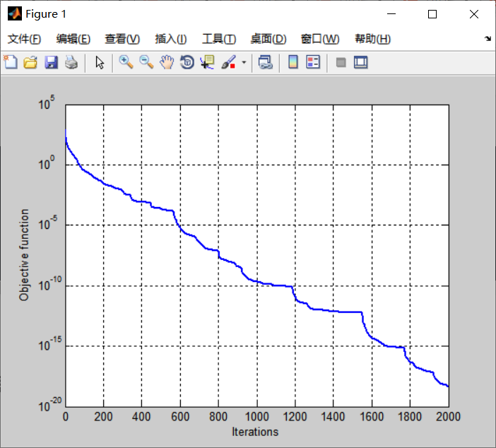Click the y-axis tick label 10^-5
This screenshot has height=448, width=496.
tap(48, 223)
